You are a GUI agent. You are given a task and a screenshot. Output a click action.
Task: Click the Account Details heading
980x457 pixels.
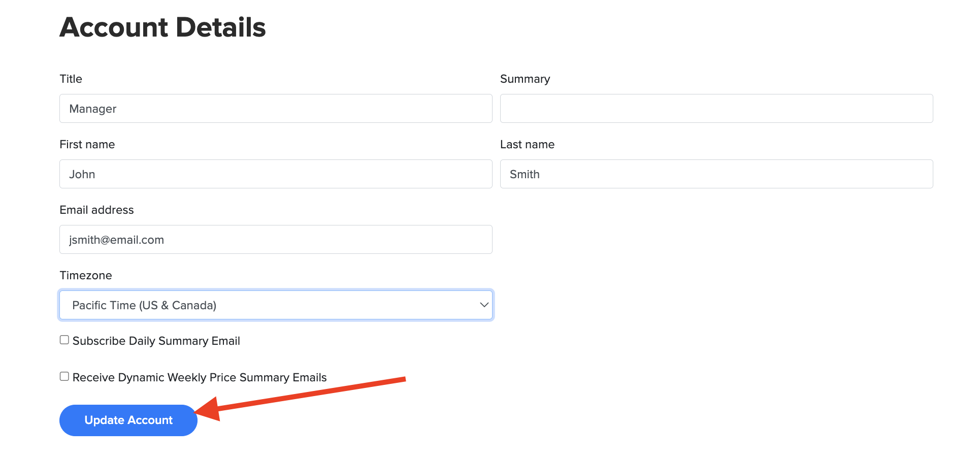point(162,27)
